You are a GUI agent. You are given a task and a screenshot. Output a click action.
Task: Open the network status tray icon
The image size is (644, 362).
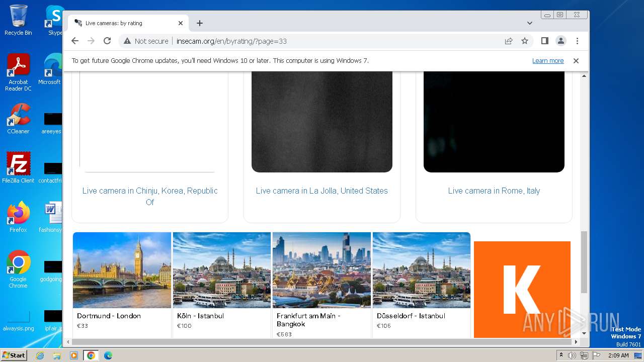point(584,355)
